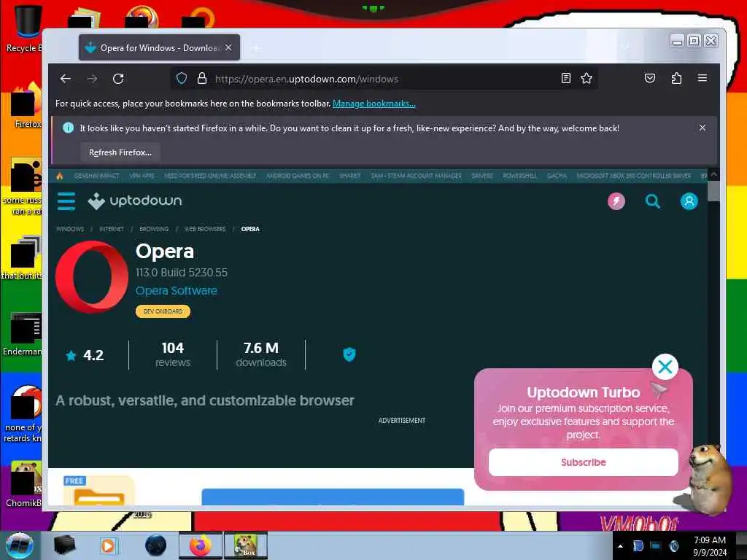Click the Dev Onboard badge
Screen dimensions: 747x560
pyautogui.click(x=163, y=311)
